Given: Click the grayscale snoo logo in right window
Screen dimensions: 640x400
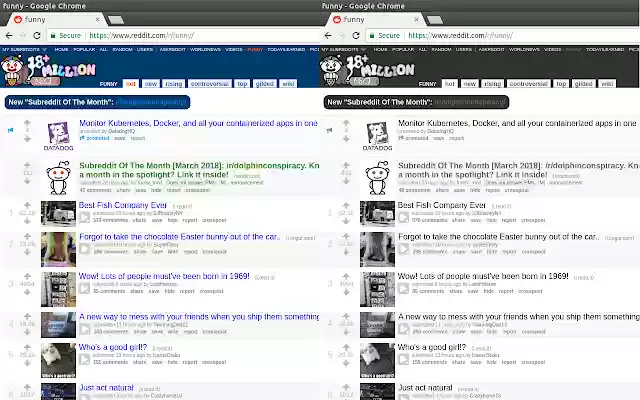Looking at the screenshot, I should click(x=332, y=71).
